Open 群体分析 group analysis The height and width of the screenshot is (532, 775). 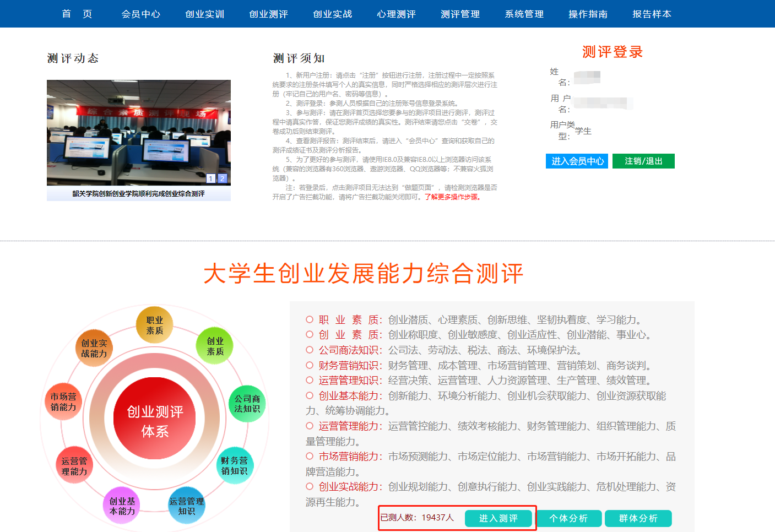pos(638,518)
